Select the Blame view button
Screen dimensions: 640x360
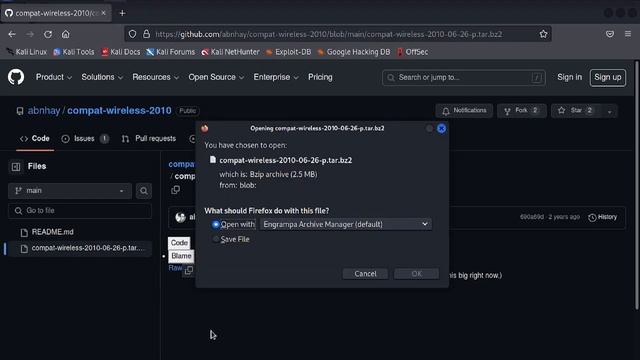click(181, 256)
